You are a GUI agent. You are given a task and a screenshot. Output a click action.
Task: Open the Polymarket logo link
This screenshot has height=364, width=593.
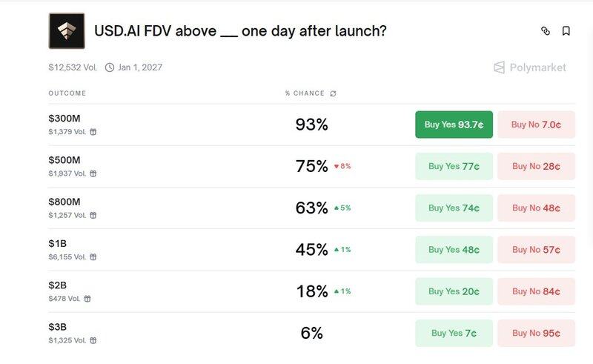click(530, 67)
